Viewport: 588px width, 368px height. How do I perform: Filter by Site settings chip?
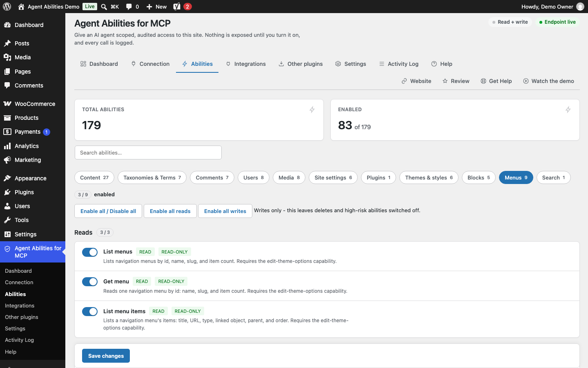[x=333, y=177]
